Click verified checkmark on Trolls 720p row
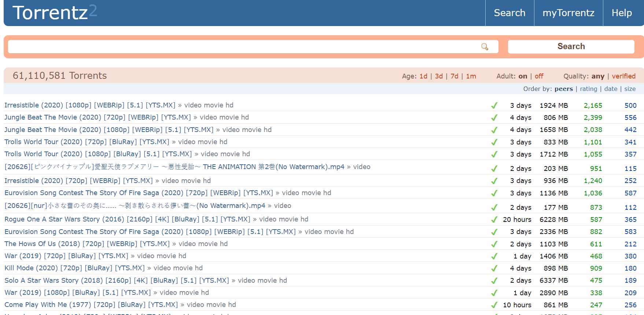This screenshot has width=644, height=315. pos(494,142)
